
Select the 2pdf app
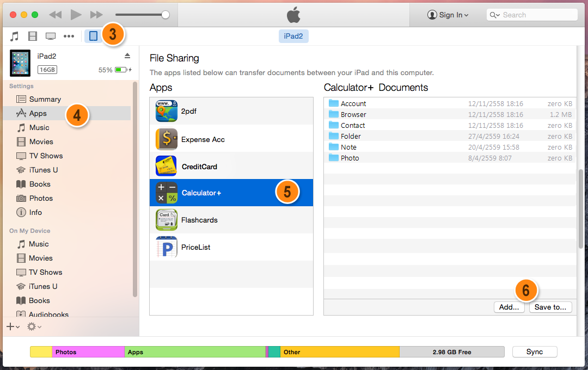point(231,112)
